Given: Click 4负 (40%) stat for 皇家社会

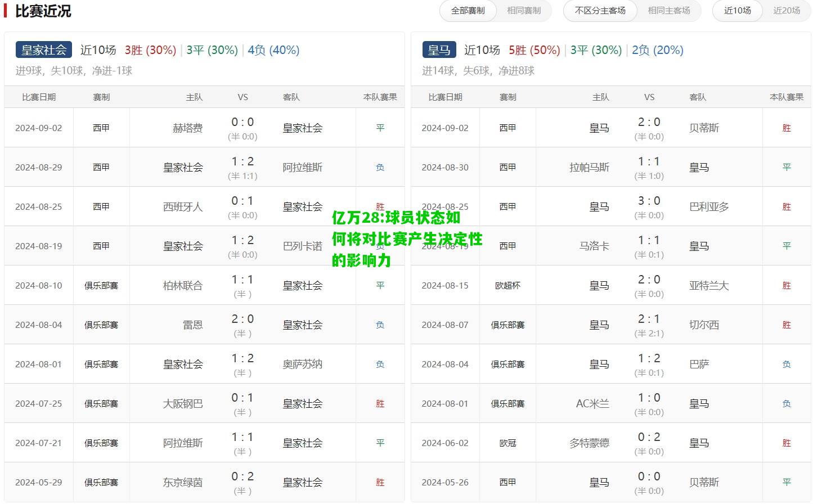Looking at the screenshot, I should coord(273,50).
